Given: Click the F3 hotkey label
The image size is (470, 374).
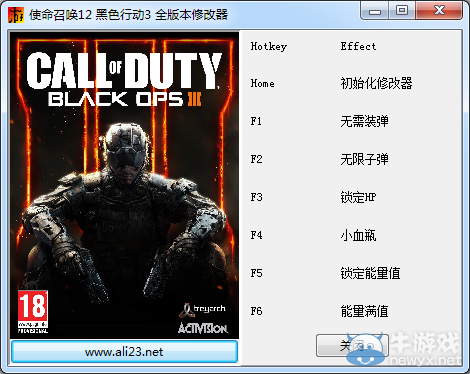Looking at the screenshot, I should pos(256,197).
